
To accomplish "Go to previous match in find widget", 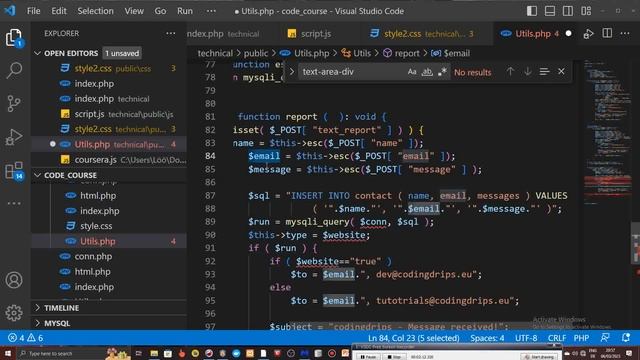I will 510,72.
